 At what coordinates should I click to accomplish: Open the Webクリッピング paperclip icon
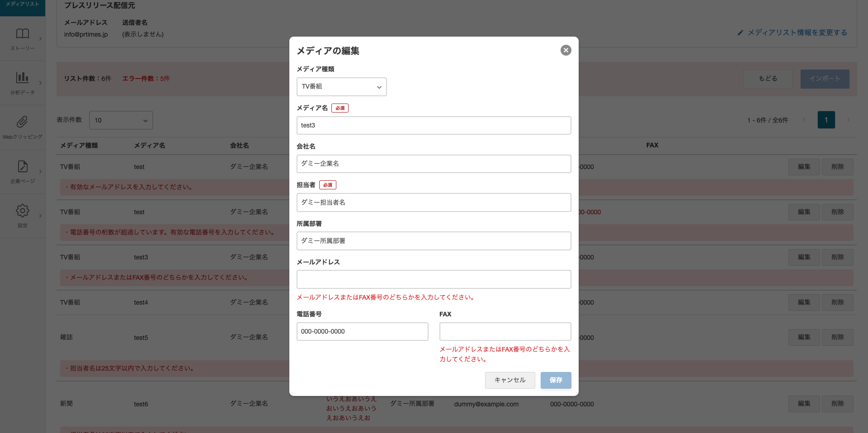click(23, 122)
